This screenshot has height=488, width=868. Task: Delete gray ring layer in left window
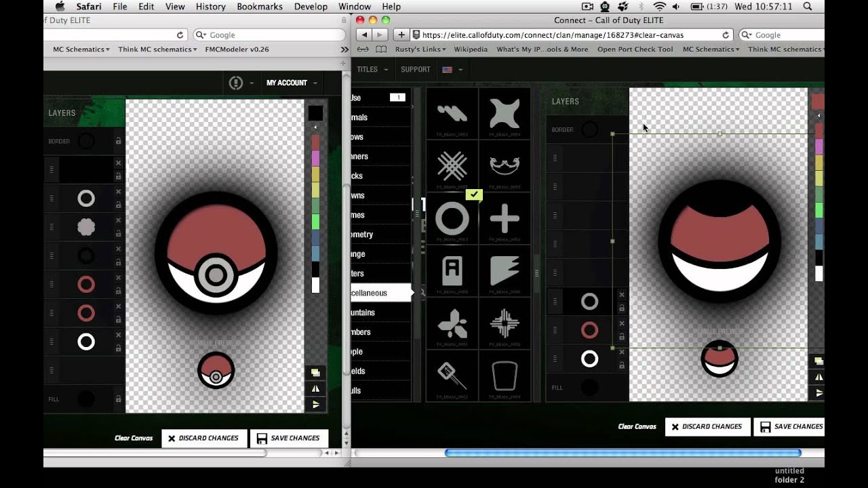(118, 192)
